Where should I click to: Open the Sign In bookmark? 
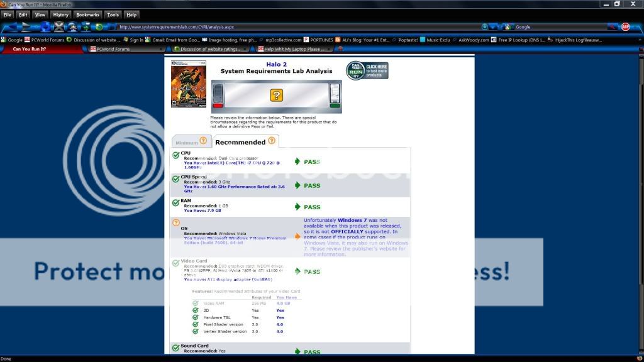tap(133, 40)
